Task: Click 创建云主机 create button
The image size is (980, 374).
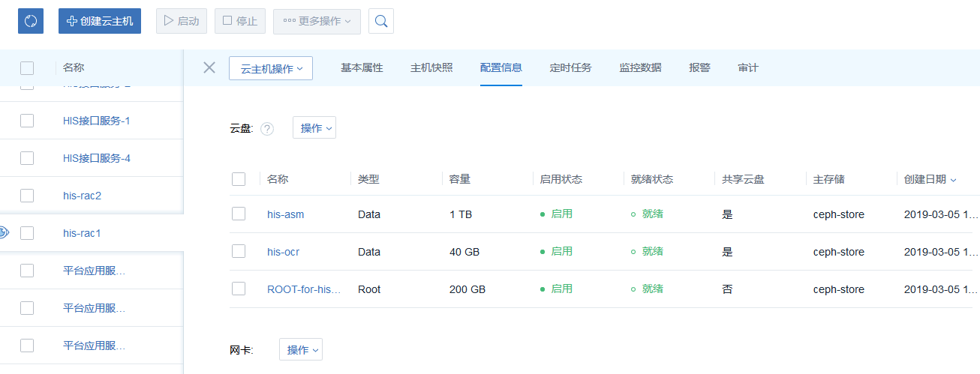Action: (100, 21)
